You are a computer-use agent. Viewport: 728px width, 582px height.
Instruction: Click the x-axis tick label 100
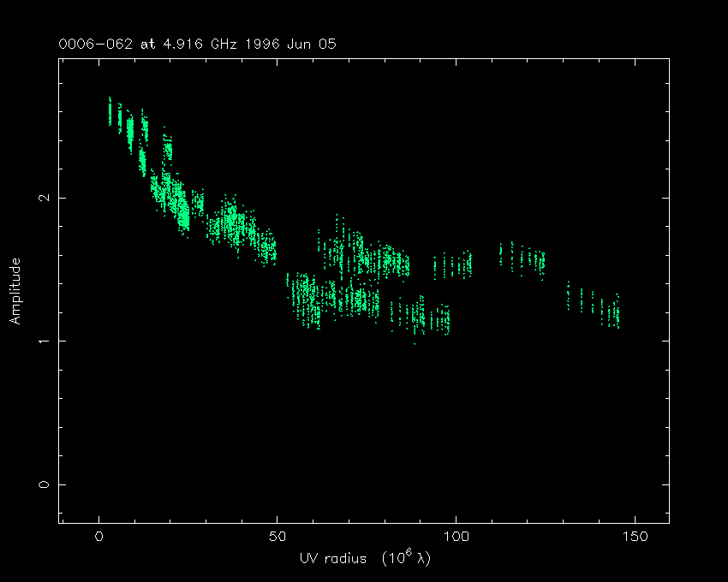(x=456, y=537)
